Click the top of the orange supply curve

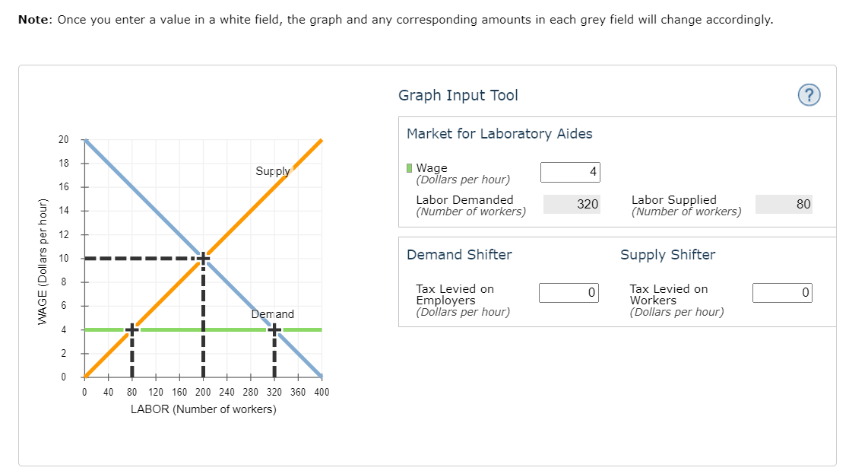(319, 142)
